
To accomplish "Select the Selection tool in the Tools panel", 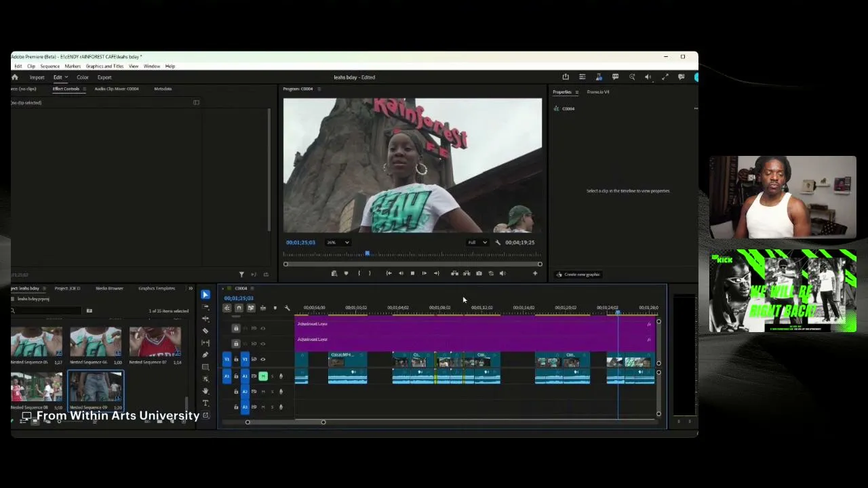I will pos(205,295).
